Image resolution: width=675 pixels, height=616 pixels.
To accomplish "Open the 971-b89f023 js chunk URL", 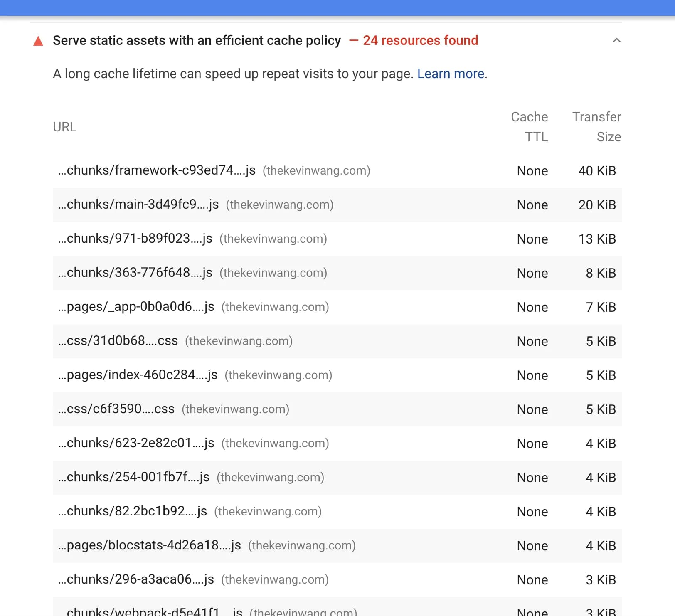I will pos(135,239).
